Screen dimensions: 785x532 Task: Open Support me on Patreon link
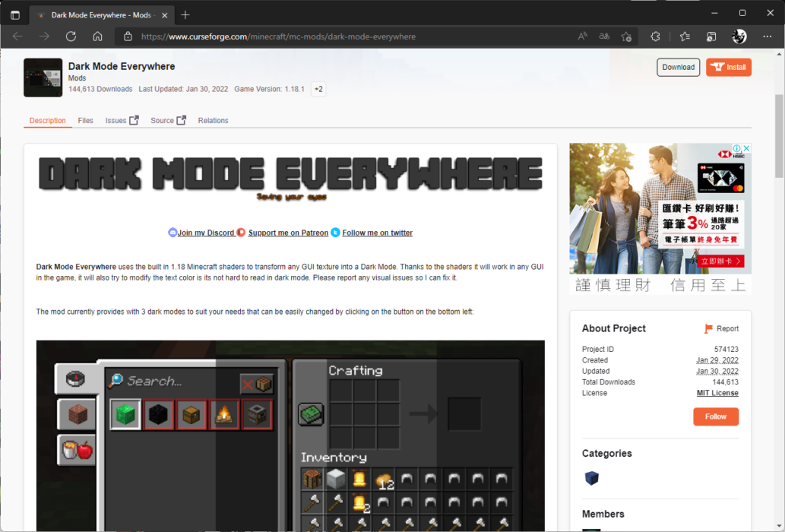(x=288, y=233)
